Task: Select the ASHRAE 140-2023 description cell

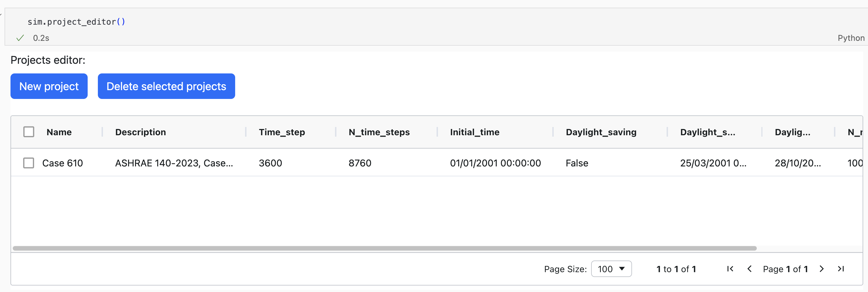Action: pyautogui.click(x=174, y=163)
